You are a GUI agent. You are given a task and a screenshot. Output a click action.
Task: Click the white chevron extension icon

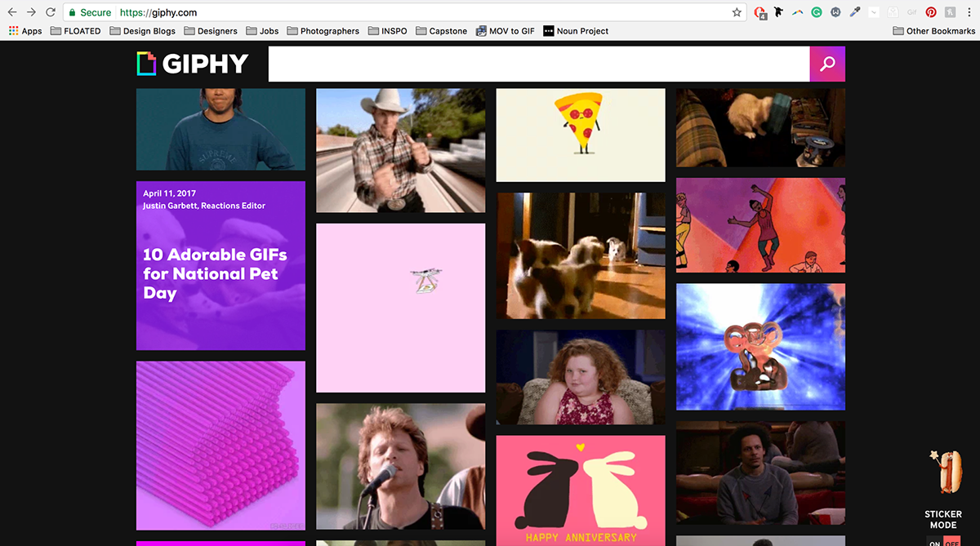pyautogui.click(x=874, y=12)
